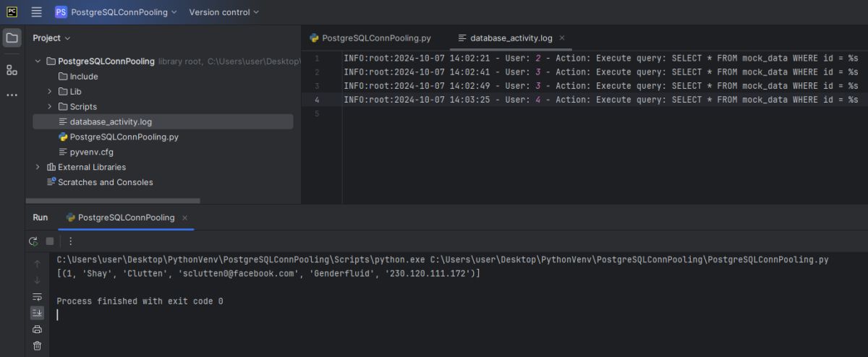868x357 pixels.
Task: Click the Down the stack trace arrow
Action: point(37,280)
